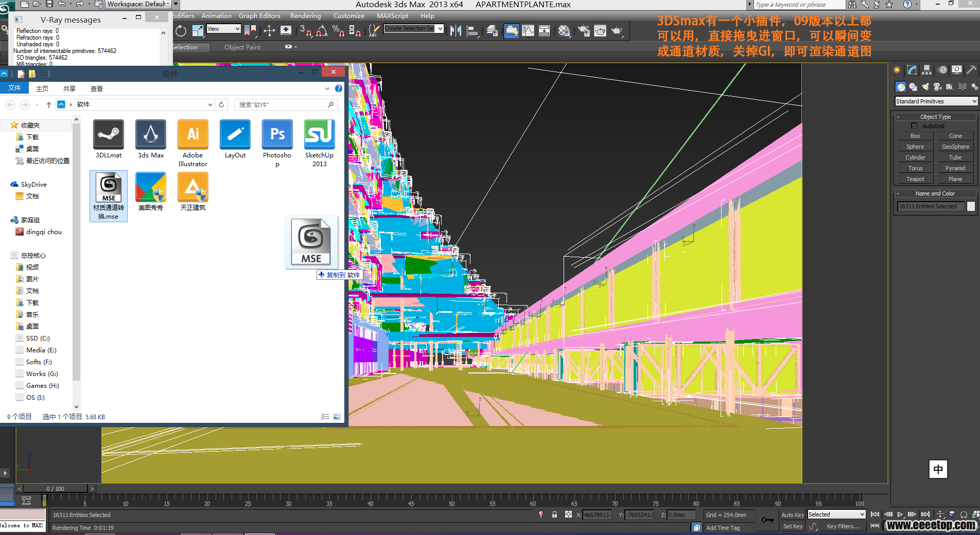The image size is (980, 535).
Task: Toggle the Isolate Selection lightbulb icon
Action: 540,514
